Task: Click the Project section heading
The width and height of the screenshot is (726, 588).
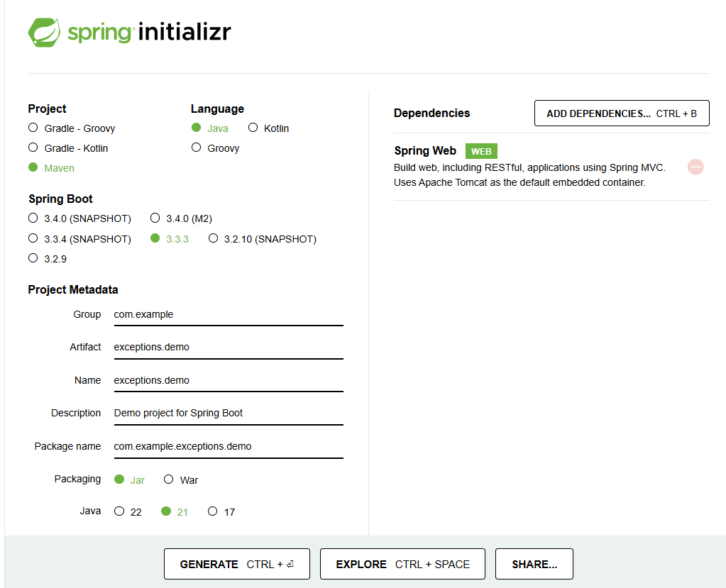Action: point(47,109)
